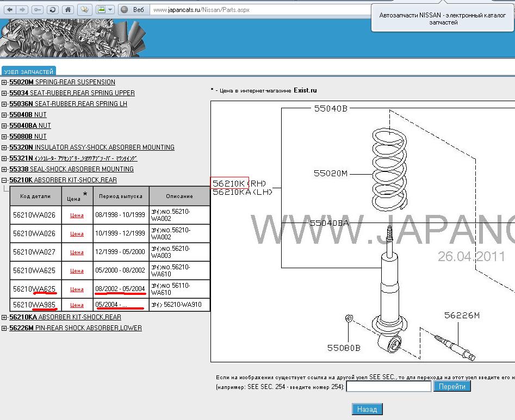Select the УЗЕЛ ЗАПЧАСТЕЙ tab
The height and width of the screenshot is (420, 515).
(x=29, y=71)
